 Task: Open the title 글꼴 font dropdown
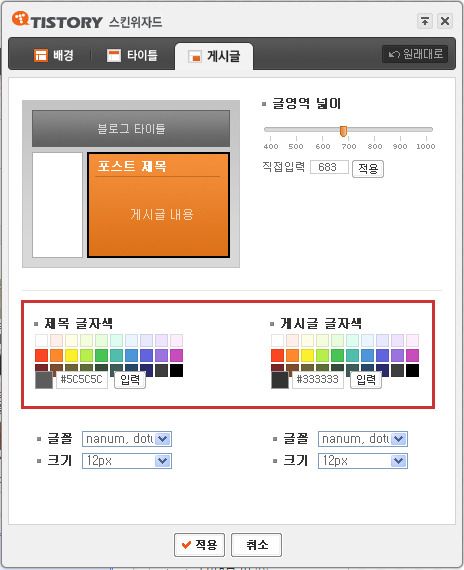(x=127, y=439)
